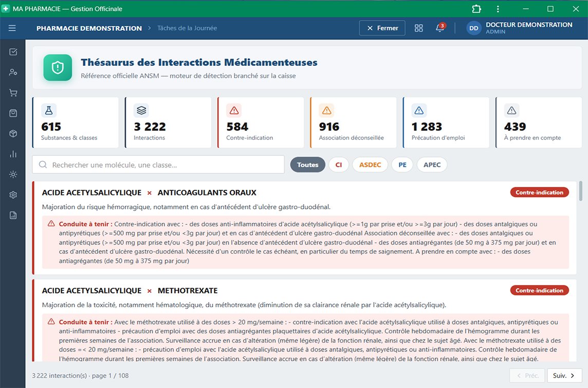Click the DOCTEUR DEMONSTRATION user name
Screen dimensions: 588x388
[529, 25]
